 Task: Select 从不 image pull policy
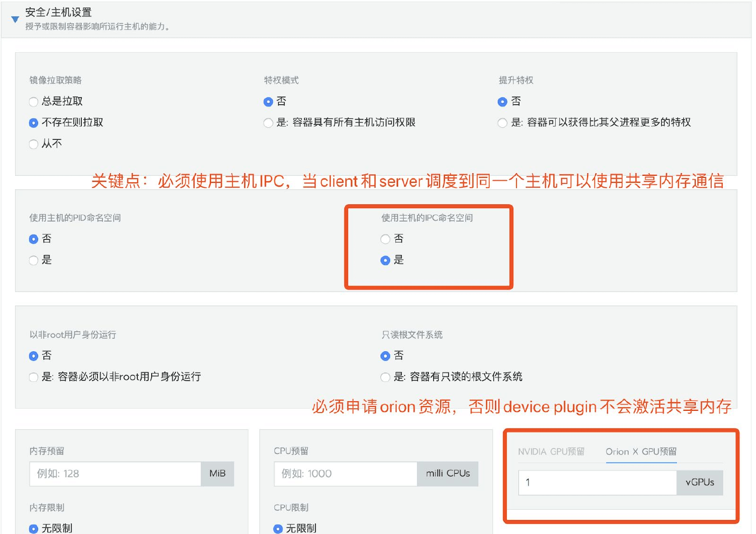pyautogui.click(x=33, y=144)
